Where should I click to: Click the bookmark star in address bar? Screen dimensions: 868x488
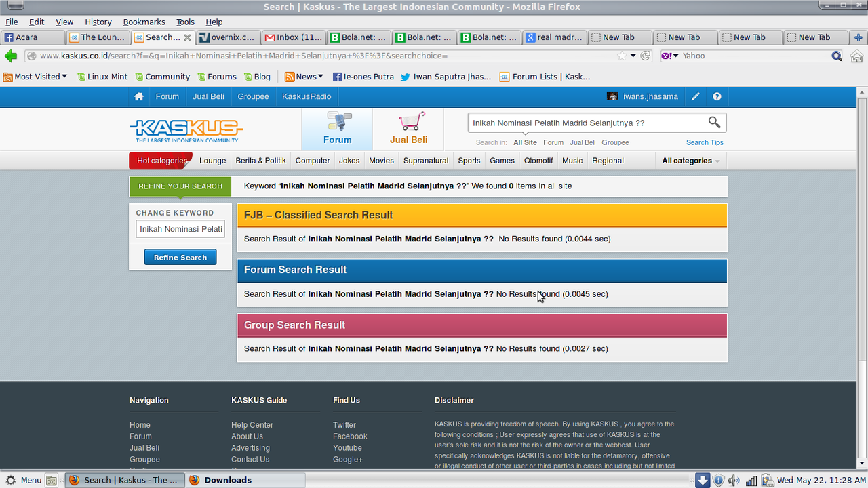click(622, 56)
